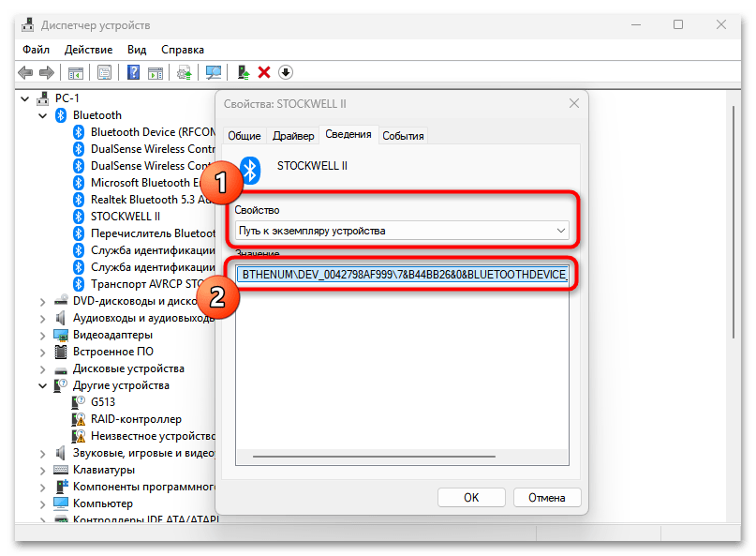756x556 pixels.
Task: Select the Неизвестное устройство entry
Action: click(153, 436)
